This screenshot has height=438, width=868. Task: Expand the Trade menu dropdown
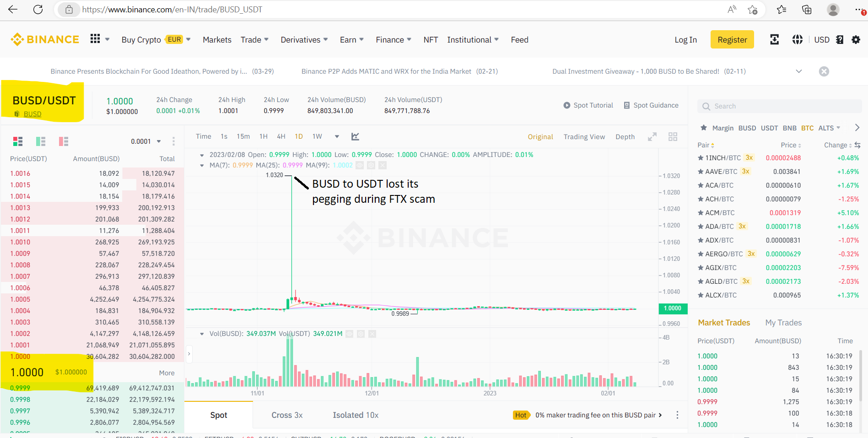(x=266, y=39)
